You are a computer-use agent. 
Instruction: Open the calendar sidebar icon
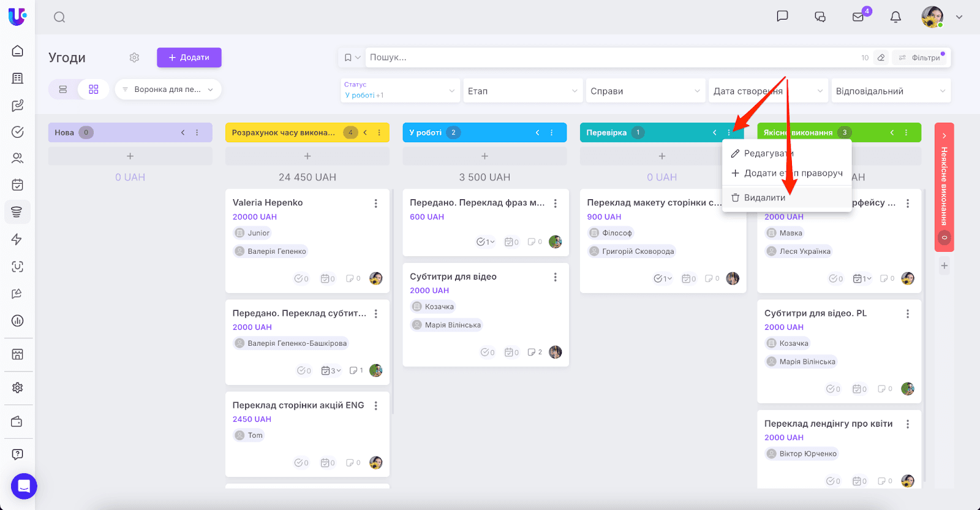[18, 185]
